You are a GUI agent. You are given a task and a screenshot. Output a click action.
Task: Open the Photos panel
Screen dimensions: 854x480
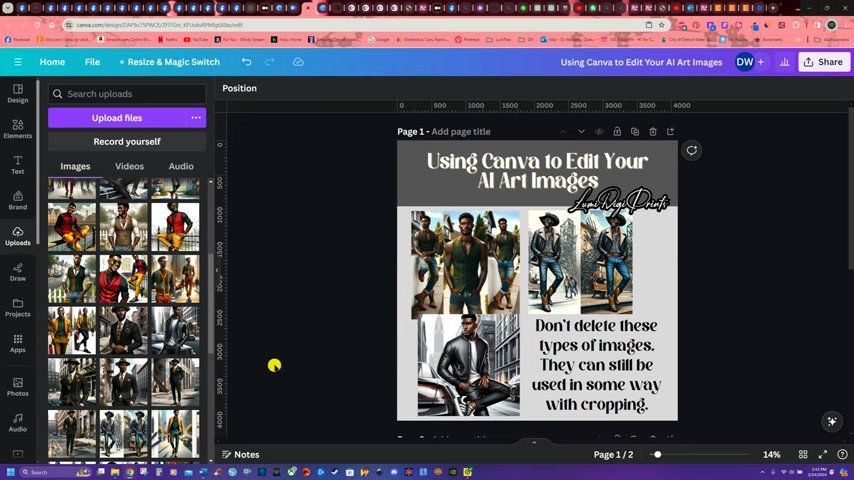pos(17,387)
